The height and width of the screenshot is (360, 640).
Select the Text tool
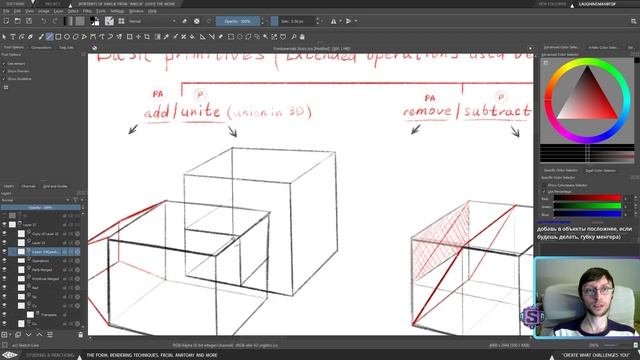point(13,37)
